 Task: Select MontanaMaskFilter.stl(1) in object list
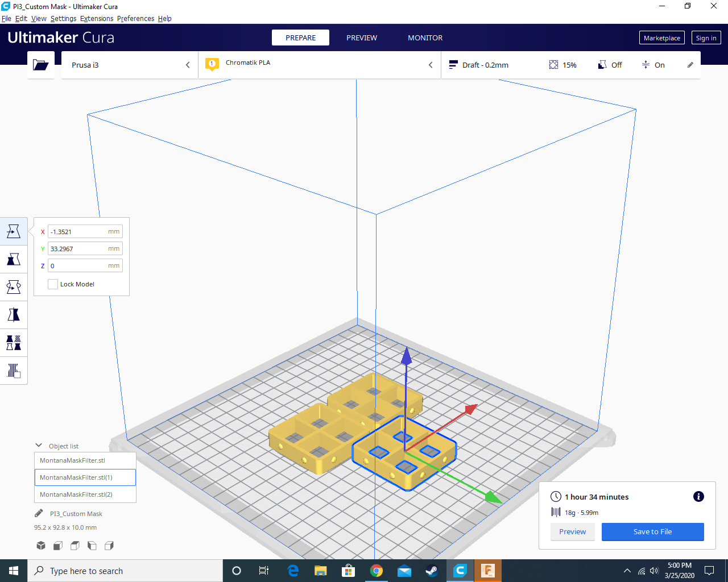[x=85, y=477]
